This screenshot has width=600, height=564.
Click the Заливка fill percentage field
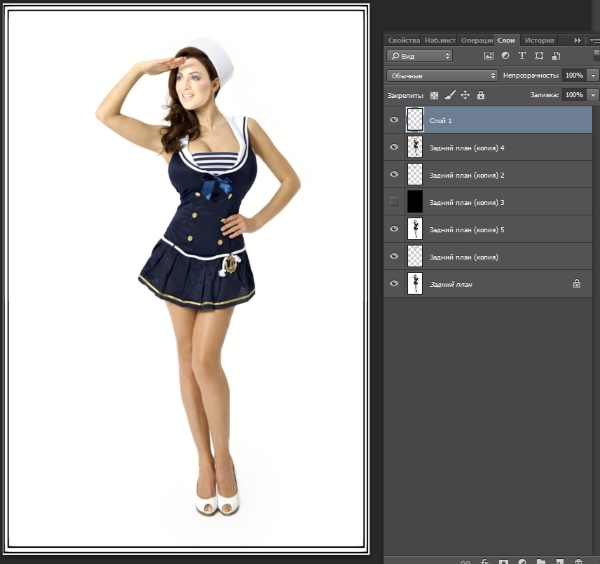[573, 95]
